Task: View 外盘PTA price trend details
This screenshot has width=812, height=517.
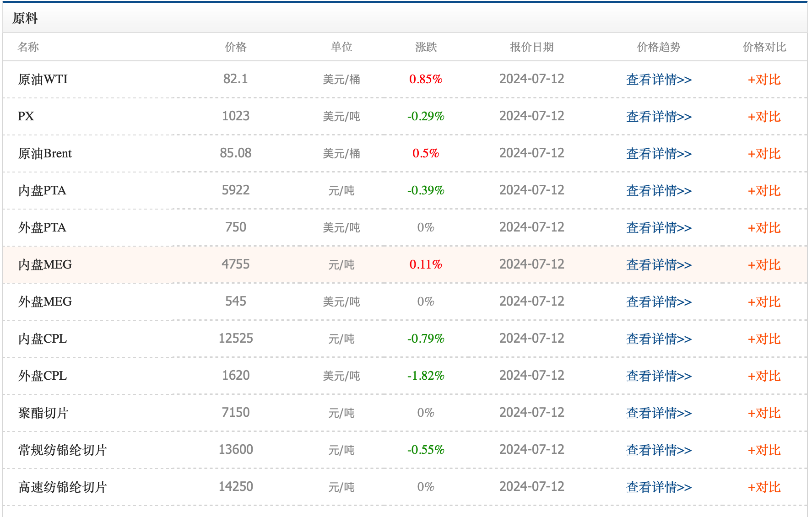Action: (658, 228)
